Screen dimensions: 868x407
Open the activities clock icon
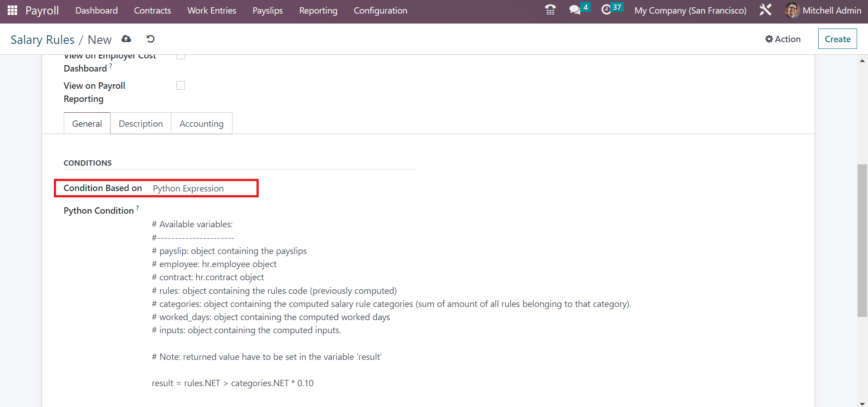coord(606,10)
